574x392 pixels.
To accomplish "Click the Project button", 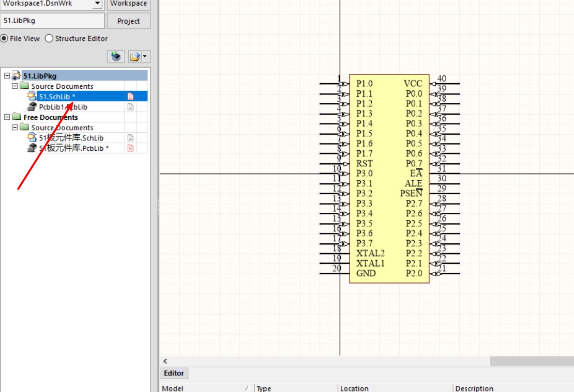I will [128, 21].
